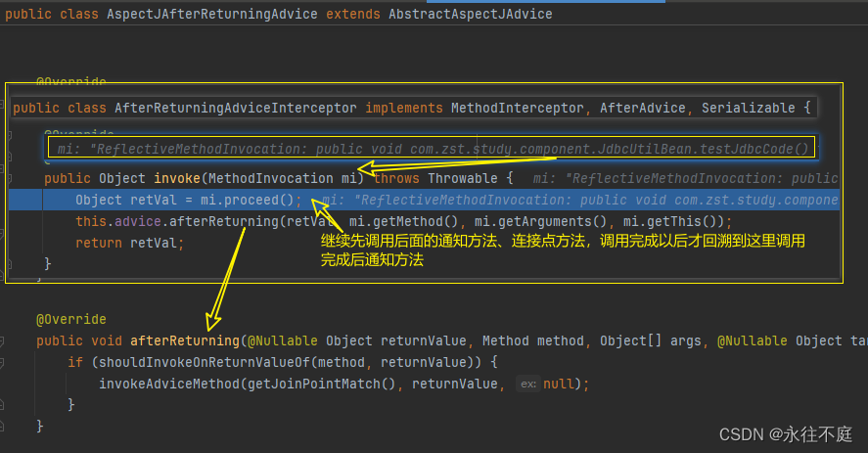Click the getJoinPointMatch() call
Image resolution: width=868 pixels, height=453 pixels.
[322, 384]
